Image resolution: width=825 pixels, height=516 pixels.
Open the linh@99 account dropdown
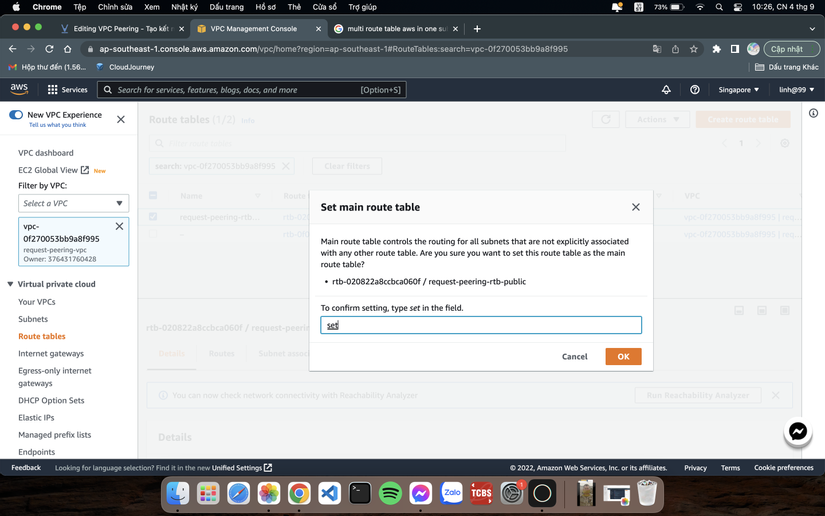tap(797, 90)
